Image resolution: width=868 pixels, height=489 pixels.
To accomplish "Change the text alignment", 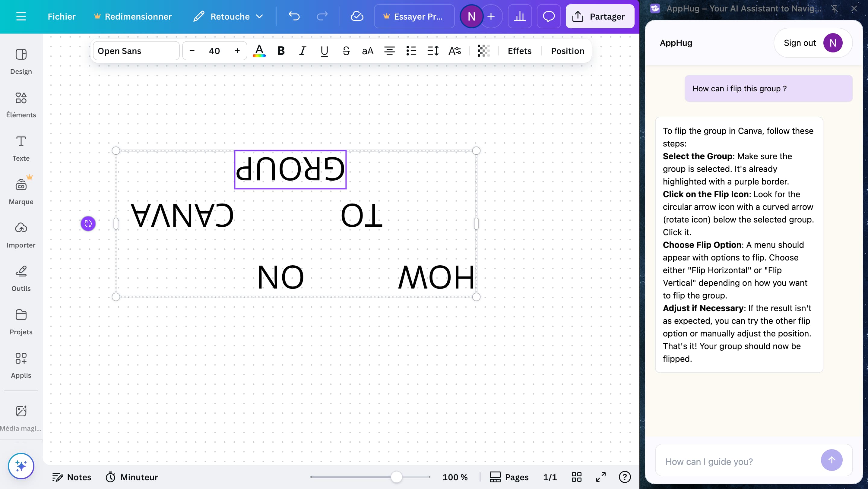I will click(390, 51).
